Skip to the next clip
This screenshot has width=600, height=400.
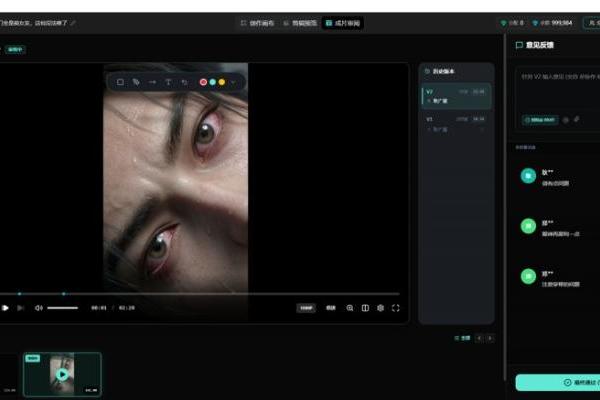click(20, 308)
